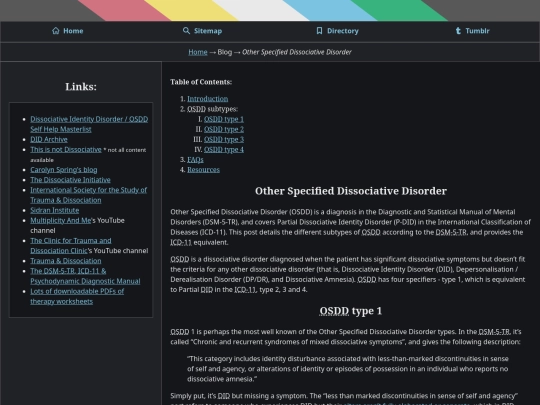Jump to OSDD type 4 contents link
The height and width of the screenshot is (405, 540).
point(224,149)
